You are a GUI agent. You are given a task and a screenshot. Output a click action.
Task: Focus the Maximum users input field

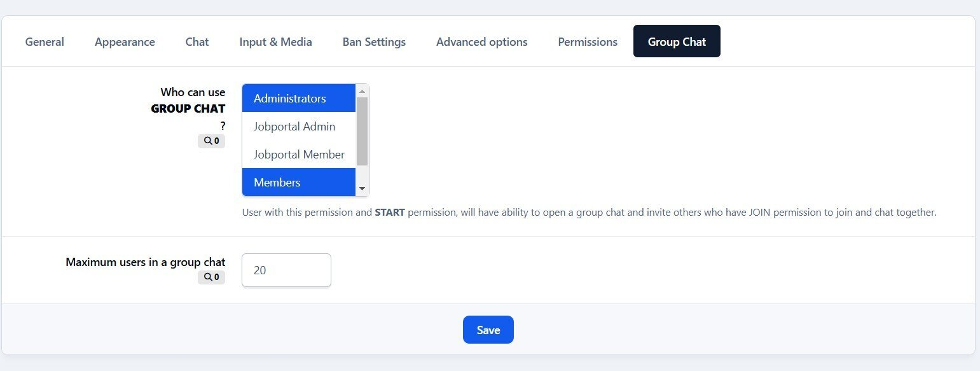pyautogui.click(x=286, y=270)
